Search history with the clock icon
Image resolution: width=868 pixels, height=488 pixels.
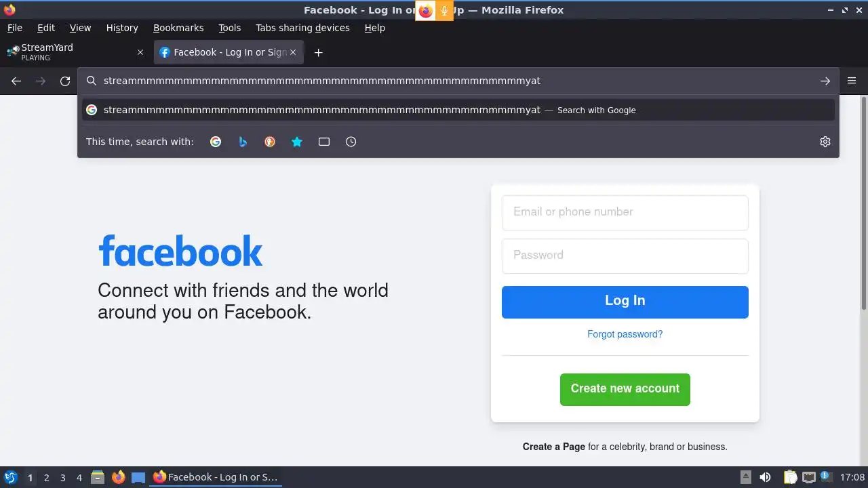(351, 142)
